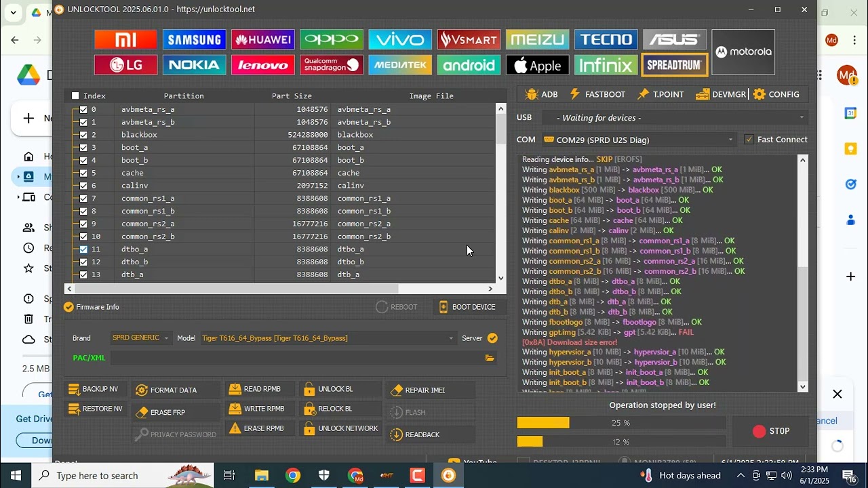Select the LG brand tile
Screen dimensions: 868x488
[125, 65]
